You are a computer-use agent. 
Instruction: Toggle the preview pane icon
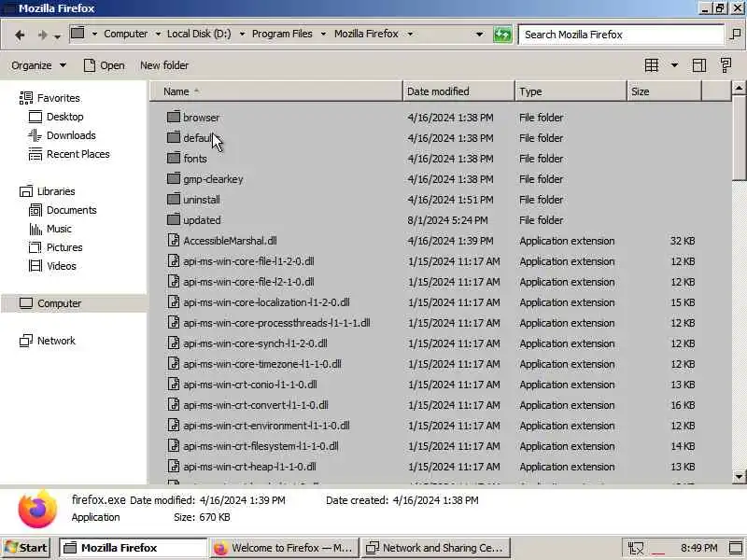click(698, 65)
